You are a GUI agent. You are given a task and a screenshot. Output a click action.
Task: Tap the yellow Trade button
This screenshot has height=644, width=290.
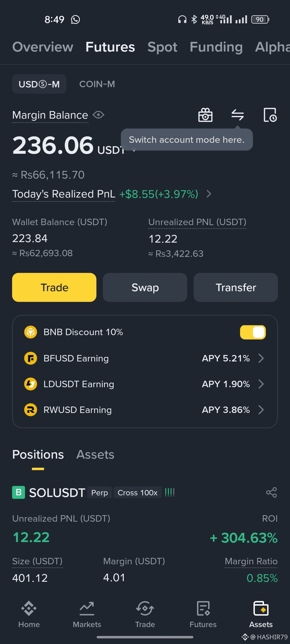coord(54,287)
